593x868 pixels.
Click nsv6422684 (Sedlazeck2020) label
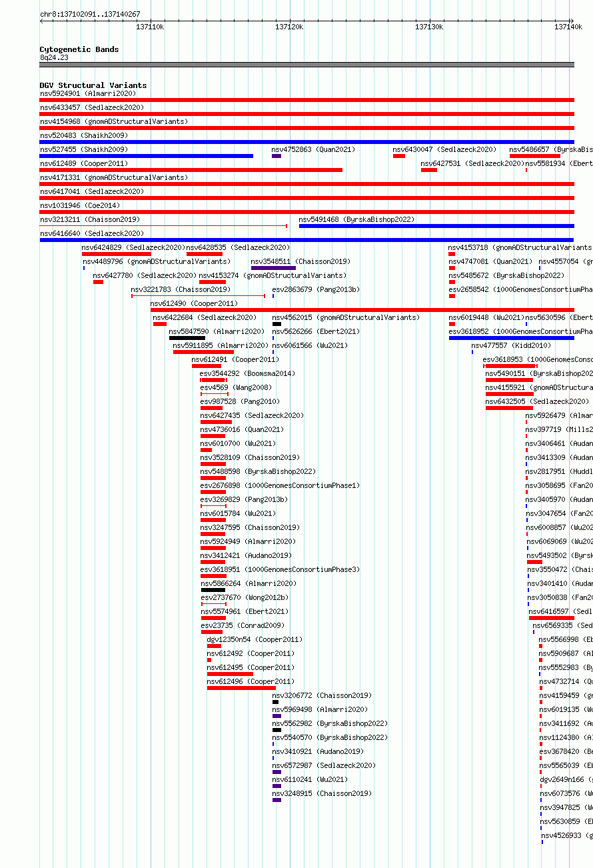205,317
